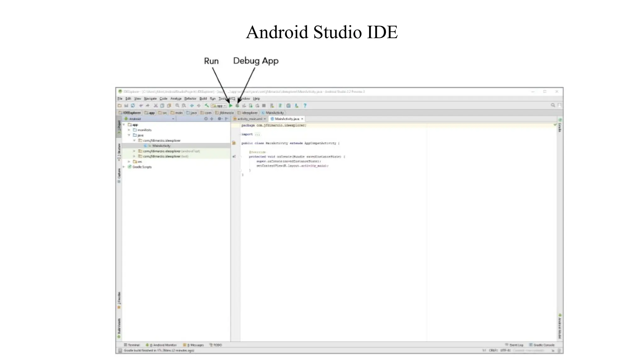Open the Refactor menu
Image resolution: width=644 pixels, height=362 pixels.
190,99
